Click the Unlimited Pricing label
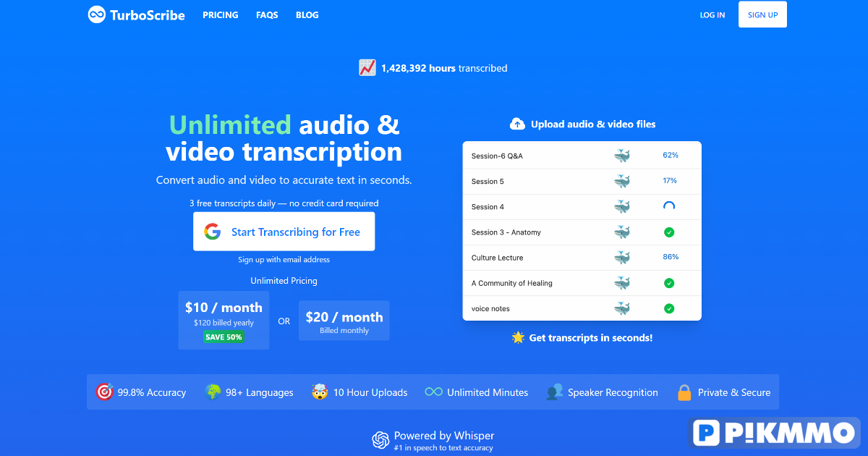This screenshot has width=868, height=456. (284, 281)
